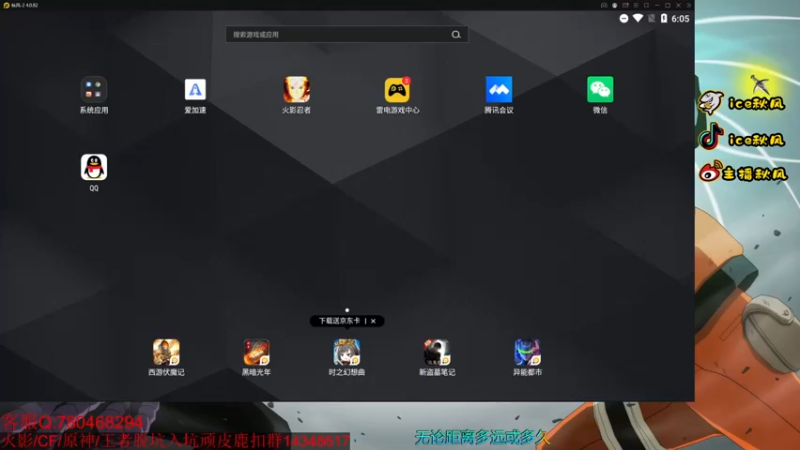Open the mail notification icon in title bar
The image size is (800, 450).
pos(625,5)
